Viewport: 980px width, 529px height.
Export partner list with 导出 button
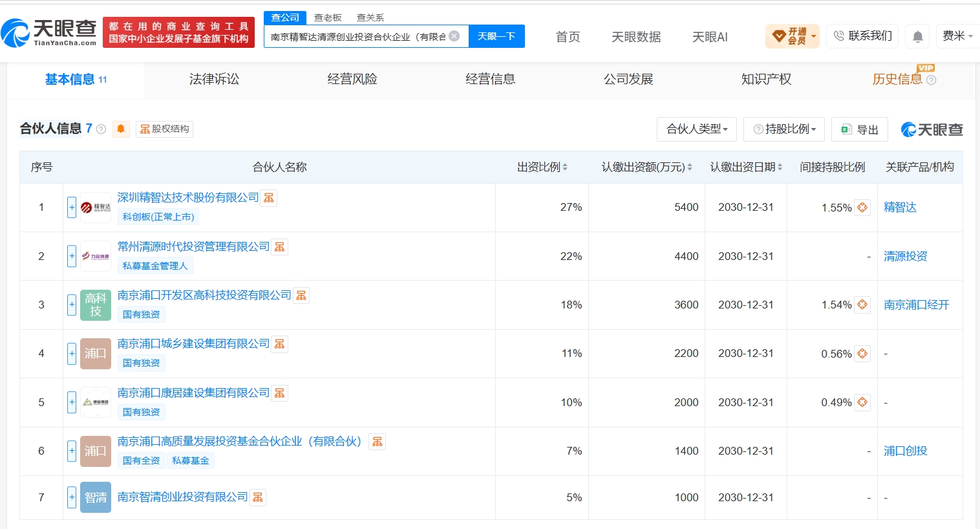pos(860,129)
